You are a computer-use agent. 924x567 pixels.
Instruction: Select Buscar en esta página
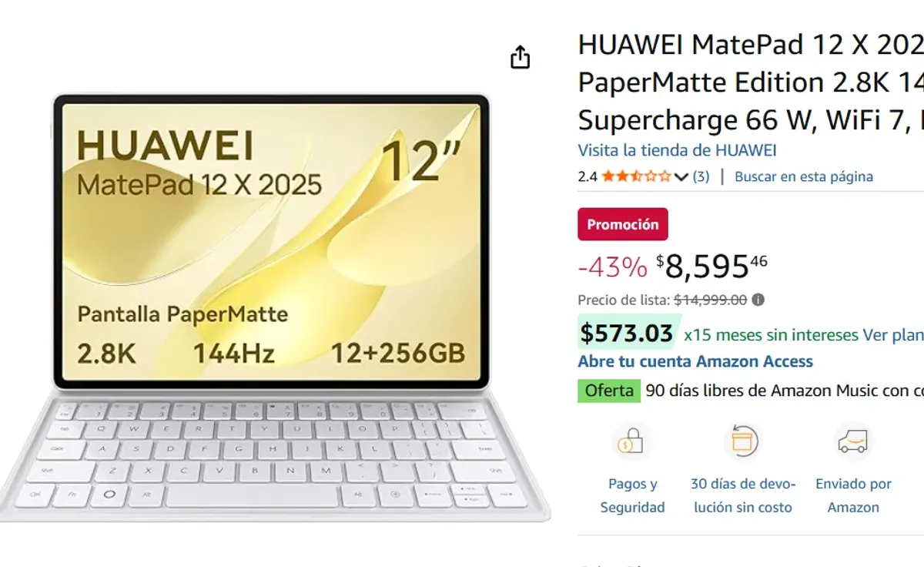tap(805, 176)
